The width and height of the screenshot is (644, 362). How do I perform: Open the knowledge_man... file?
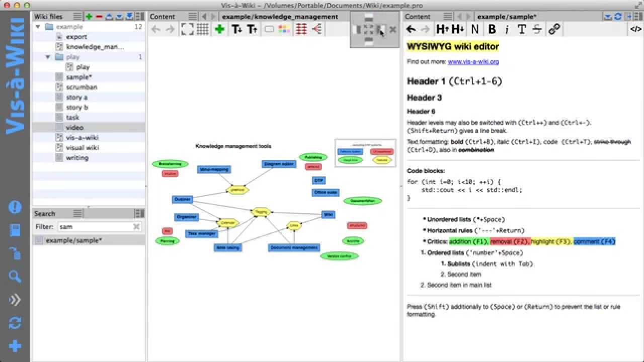(x=95, y=47)
